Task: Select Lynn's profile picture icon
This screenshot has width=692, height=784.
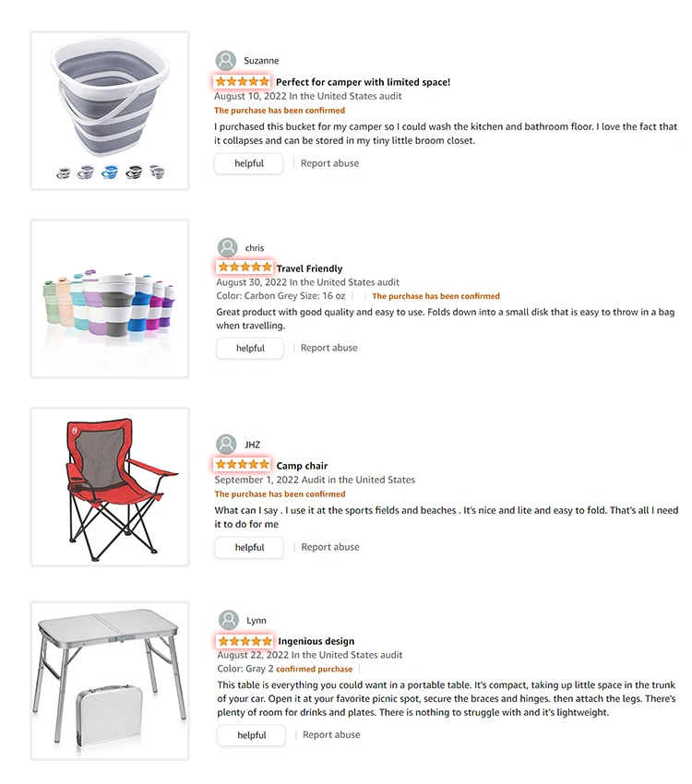Action: coord(229,620)
